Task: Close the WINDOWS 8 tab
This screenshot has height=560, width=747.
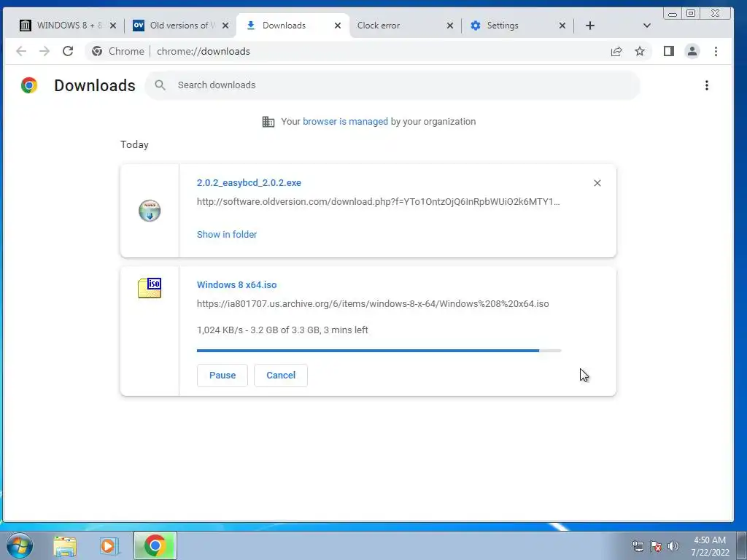Action: point(113,26)
